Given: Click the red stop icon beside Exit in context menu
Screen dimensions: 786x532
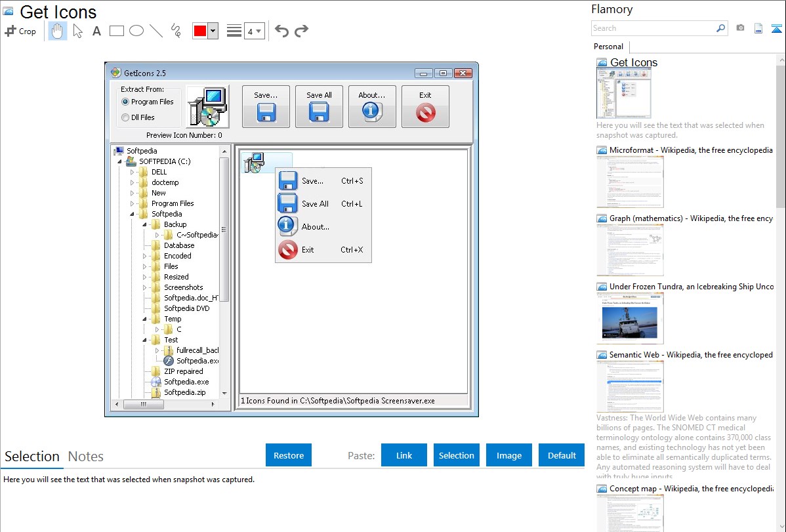Looking at the screenshot, I should (288, 250).
